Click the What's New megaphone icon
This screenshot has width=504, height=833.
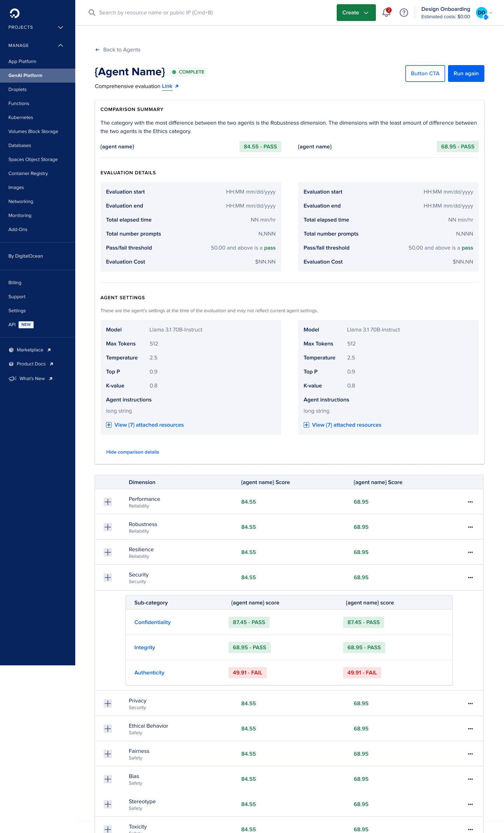tap(13, 379)
